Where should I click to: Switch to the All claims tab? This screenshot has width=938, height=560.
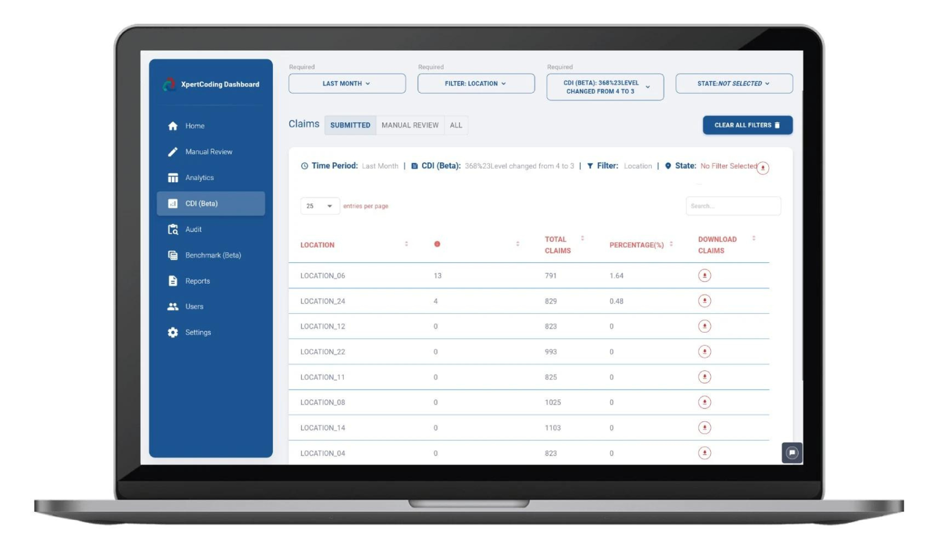click(456, 125)
